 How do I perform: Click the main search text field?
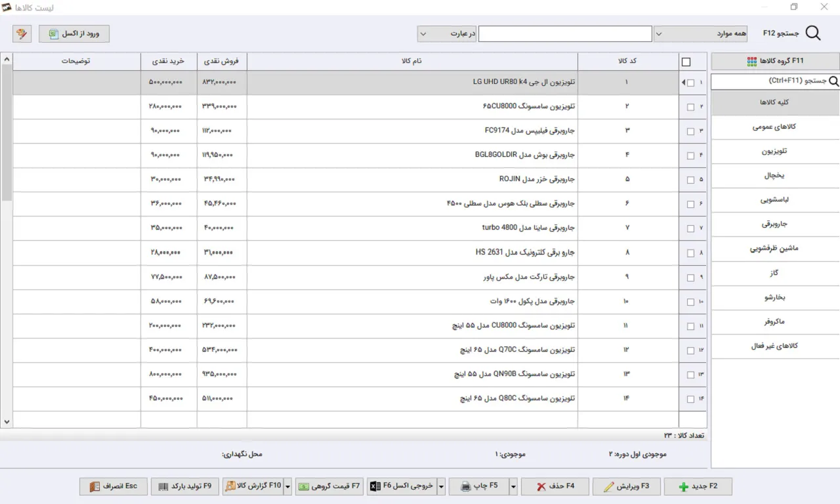click(565, 33)
